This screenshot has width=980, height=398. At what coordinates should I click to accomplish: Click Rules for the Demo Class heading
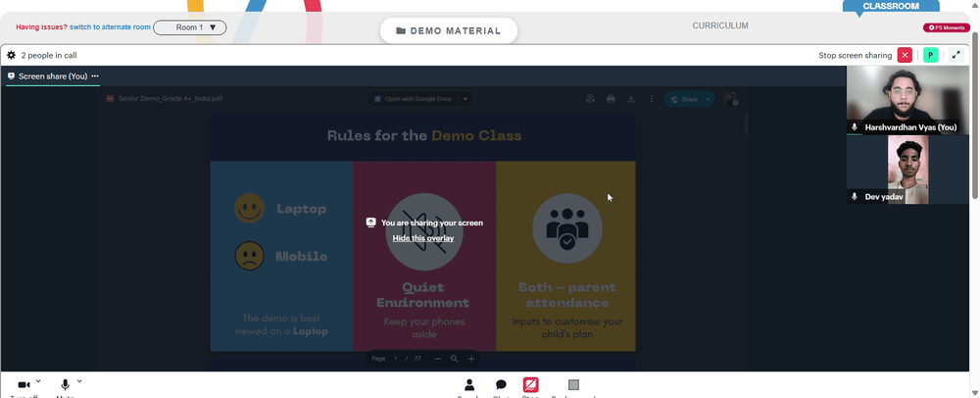point(423,135)
